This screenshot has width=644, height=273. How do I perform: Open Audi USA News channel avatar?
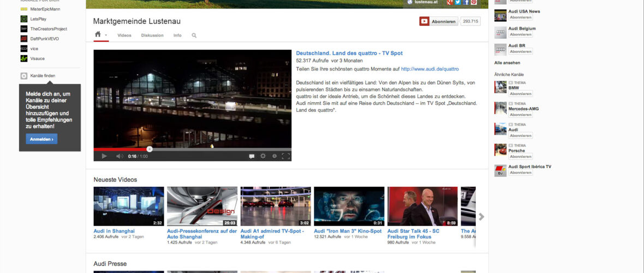[x=500, y=15]
